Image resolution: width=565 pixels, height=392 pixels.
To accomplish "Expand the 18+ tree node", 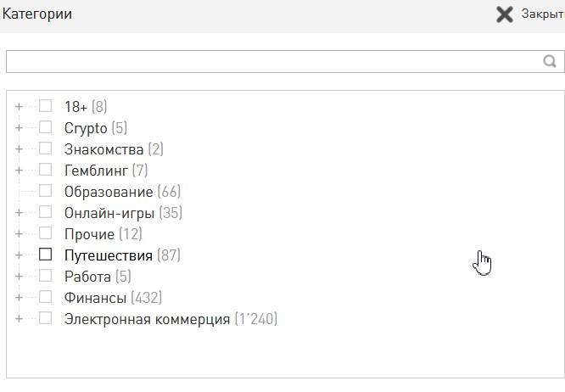I will click(19, 106).
